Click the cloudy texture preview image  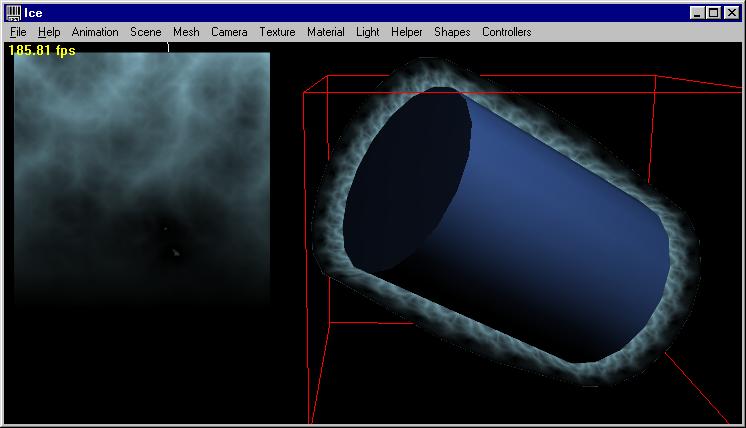coord(142,178)
